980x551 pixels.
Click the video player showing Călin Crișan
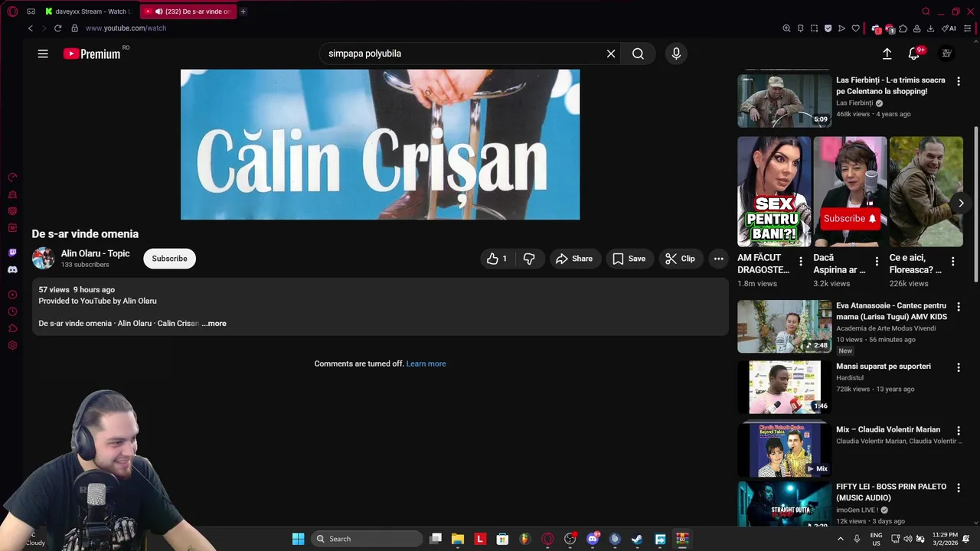380,145
